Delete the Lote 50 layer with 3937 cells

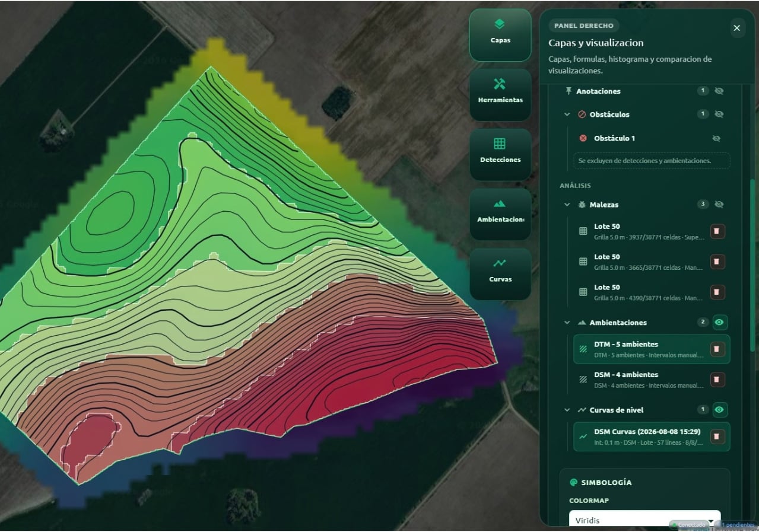click(717, 231)
